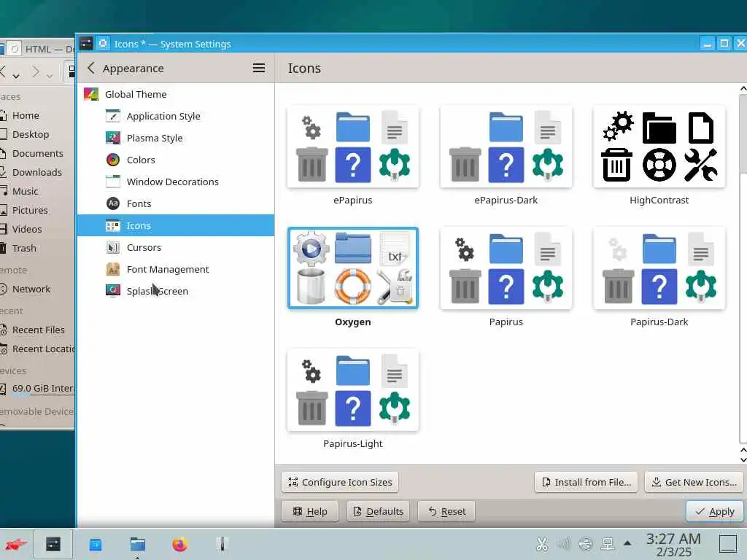Open Downloads in the Dolphin Places panel
This screenshot has width=747, height=560.
(x=37, y=172)
